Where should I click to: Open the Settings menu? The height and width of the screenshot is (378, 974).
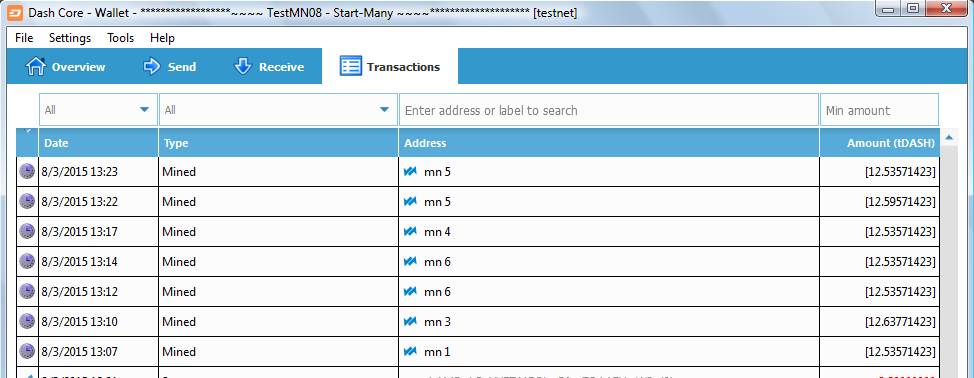[70, 38]
